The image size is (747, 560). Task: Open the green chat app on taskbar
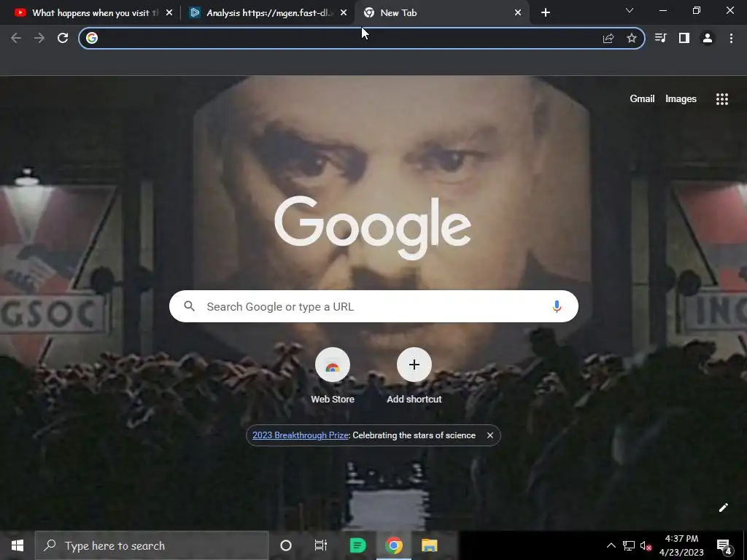point(357,545)
